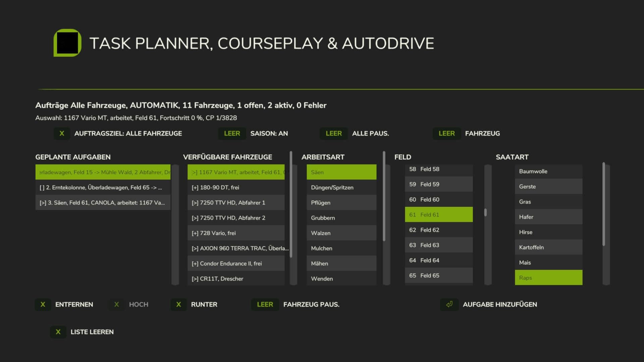This screenshot has height=362, width=644.
Task: Click Entfernen to remove the task
Action: tap(74, 304)
